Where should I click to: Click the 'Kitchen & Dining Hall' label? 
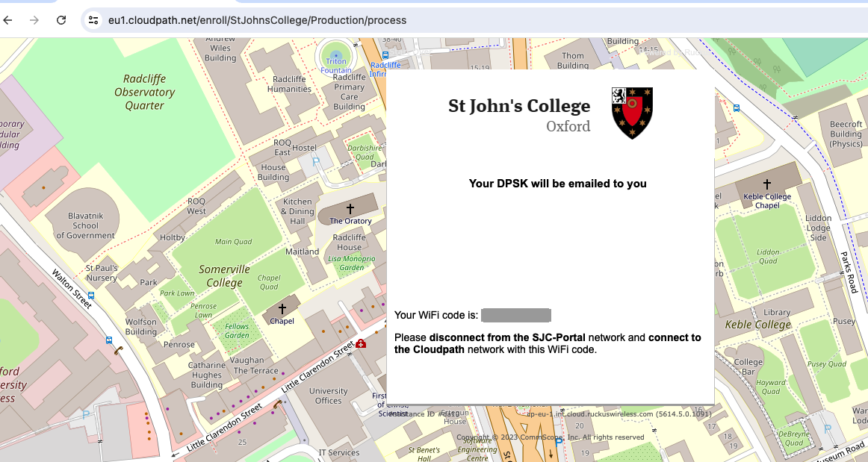click(297, 211)
